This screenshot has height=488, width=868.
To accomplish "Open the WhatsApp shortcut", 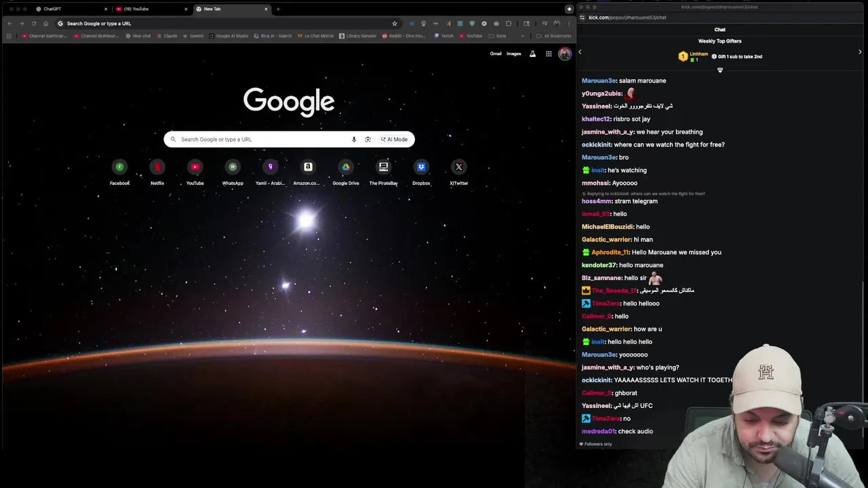I will (x=233, y=172).
